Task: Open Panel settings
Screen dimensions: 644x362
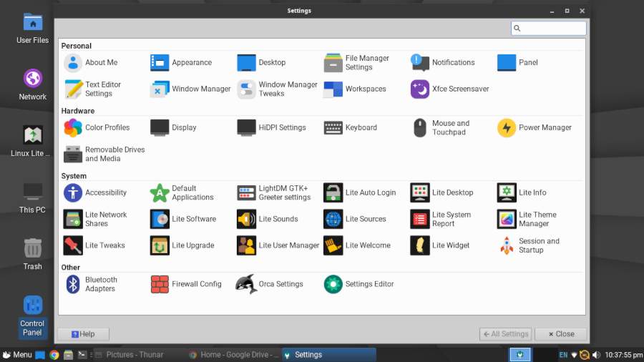Action: click(517, 62)
